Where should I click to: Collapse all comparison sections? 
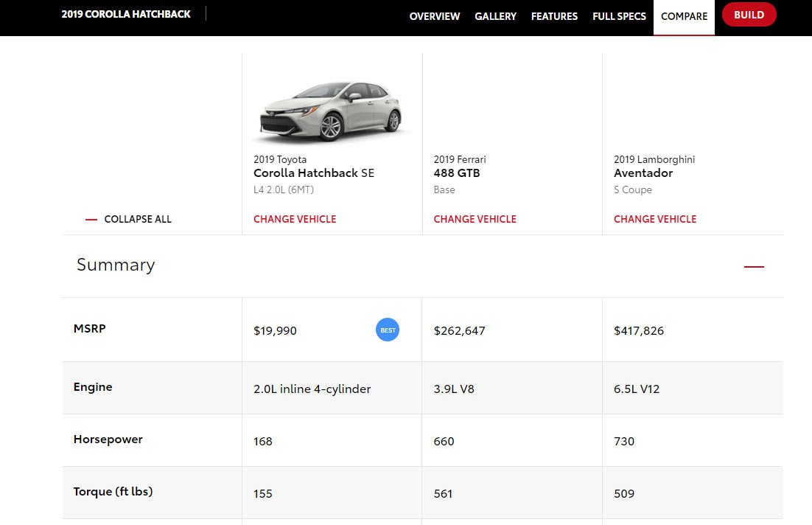(x=137, y=219)
